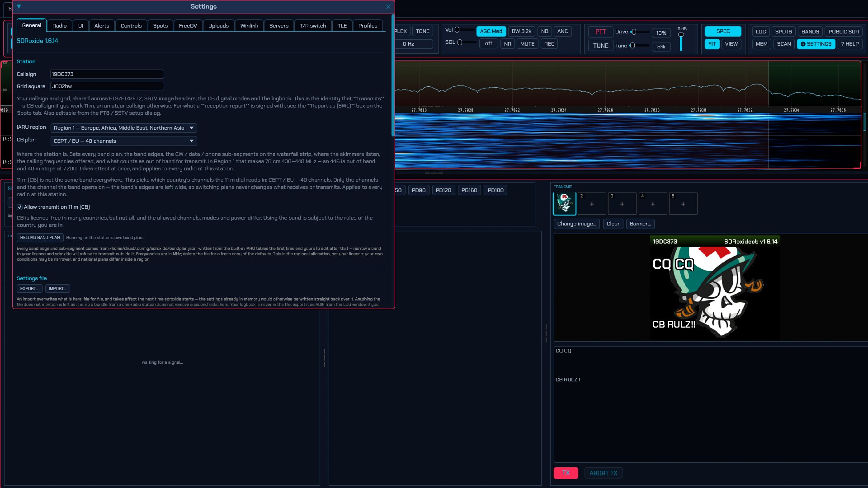
Task: Click the Banner... button
Action: tap(640, 224)
